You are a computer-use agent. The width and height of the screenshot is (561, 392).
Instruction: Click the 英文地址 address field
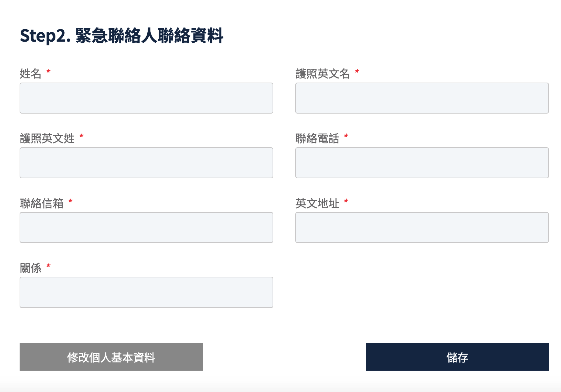[x=422, y=227]
